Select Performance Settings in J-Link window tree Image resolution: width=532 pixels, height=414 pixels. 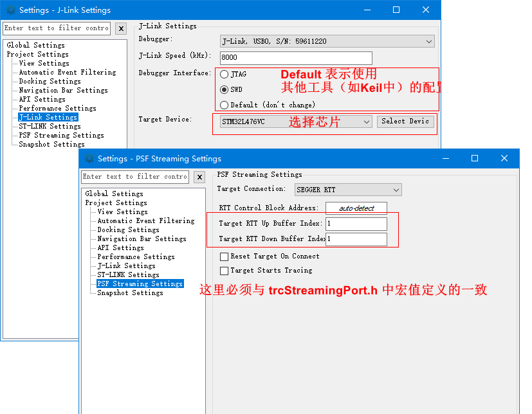tap(58, 108)
